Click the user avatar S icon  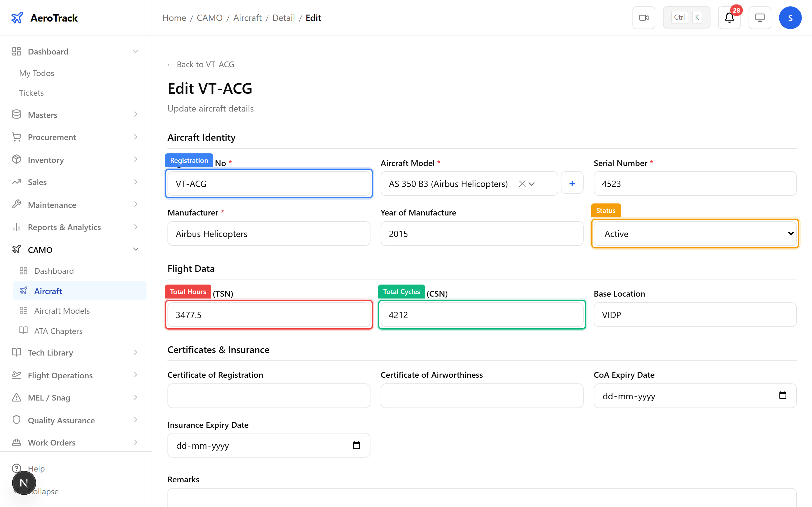click(790, 18)
